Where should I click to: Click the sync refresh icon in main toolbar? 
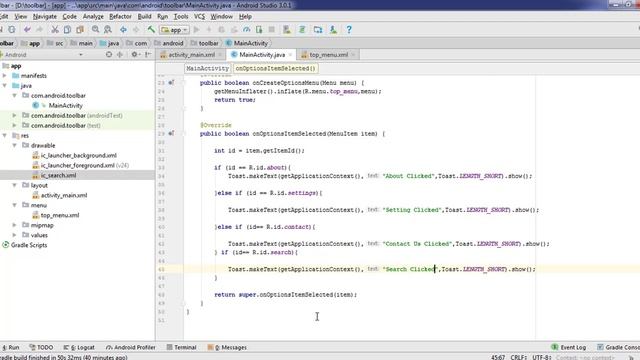coord(12,29)
